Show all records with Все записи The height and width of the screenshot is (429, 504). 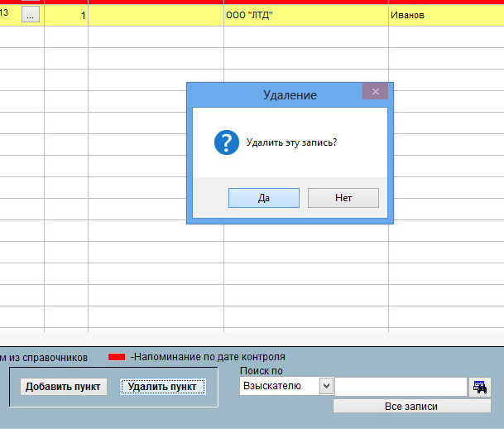point(412,406)
